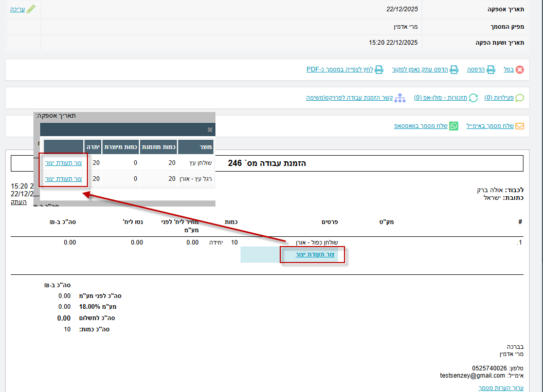Click the printer icon beside the PDF link

click(378, 70)
